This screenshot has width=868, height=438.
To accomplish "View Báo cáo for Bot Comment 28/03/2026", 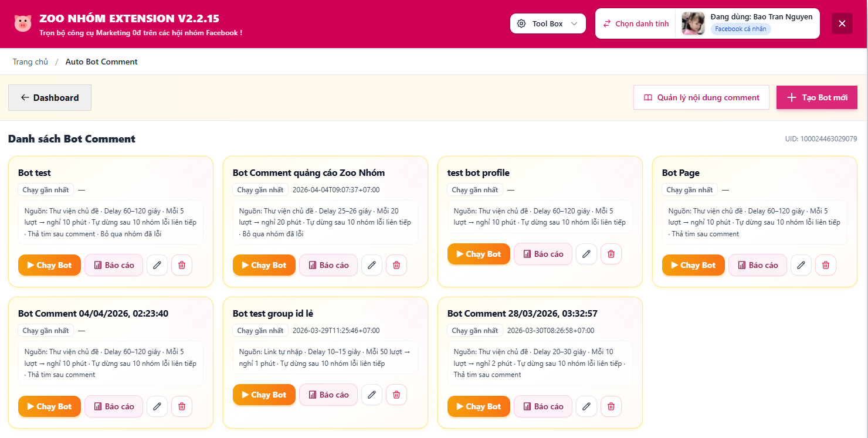I will [x=543, y=406].
